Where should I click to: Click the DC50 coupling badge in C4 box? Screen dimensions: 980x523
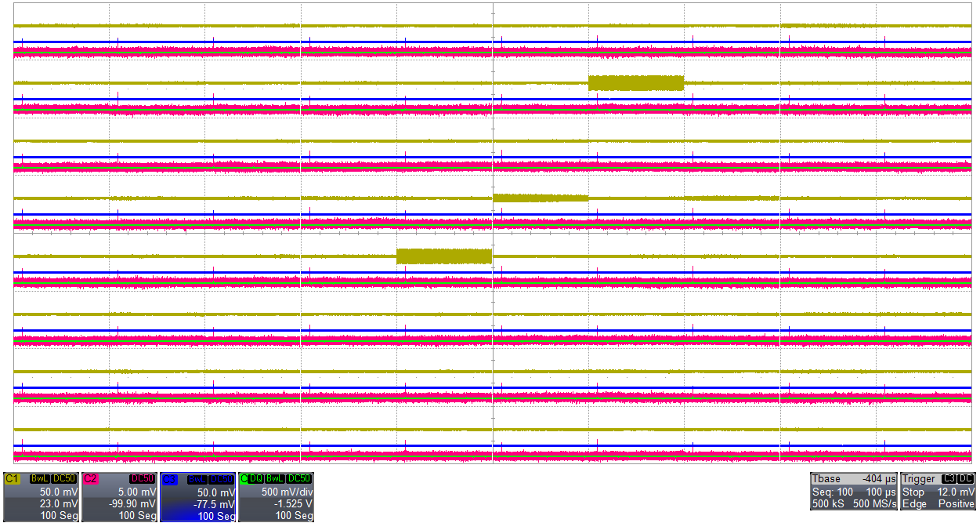[298, 478]
